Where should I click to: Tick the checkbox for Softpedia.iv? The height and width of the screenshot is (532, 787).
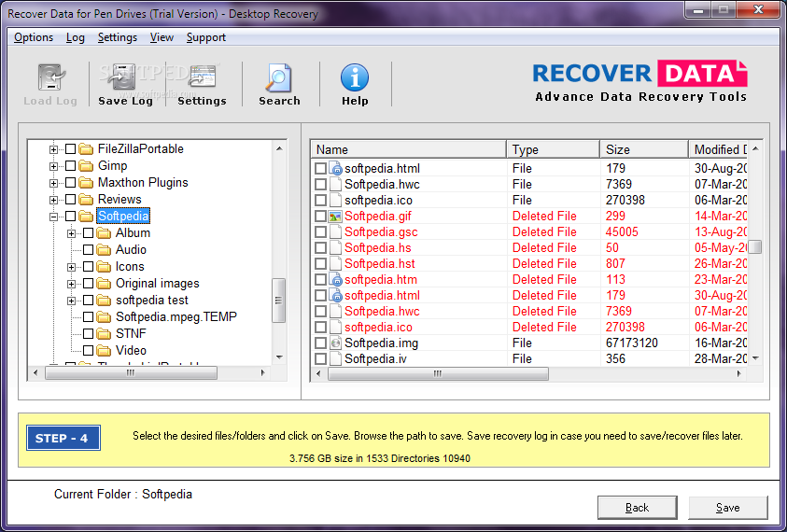(320, 358)
